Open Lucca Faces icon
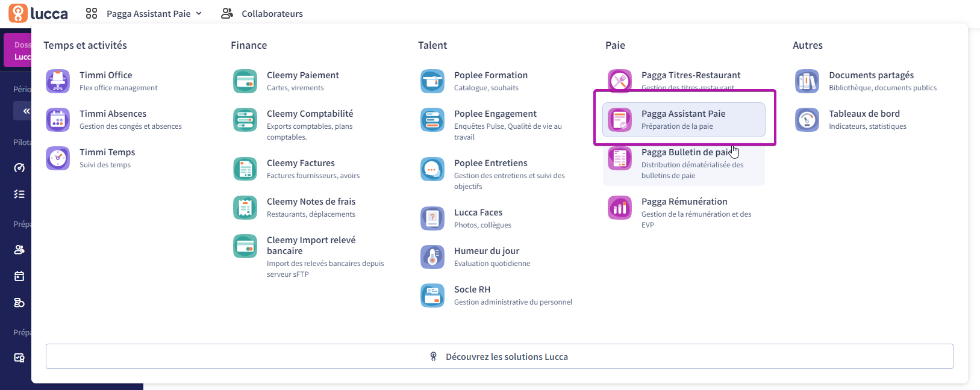 tap(432, 218)
